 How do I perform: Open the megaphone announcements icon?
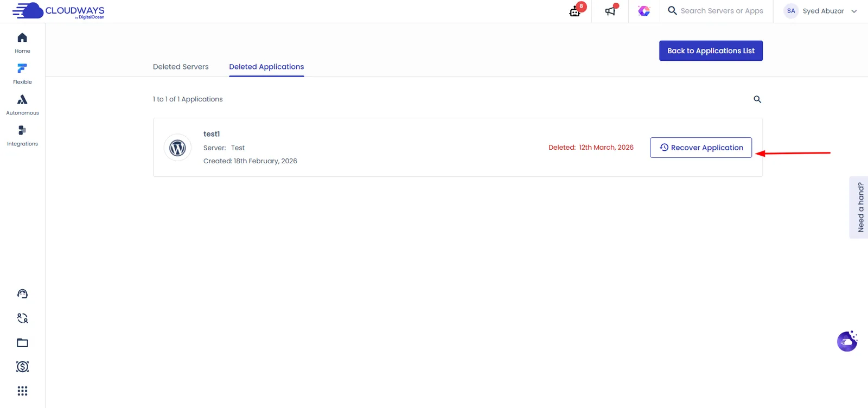[611, 10]
